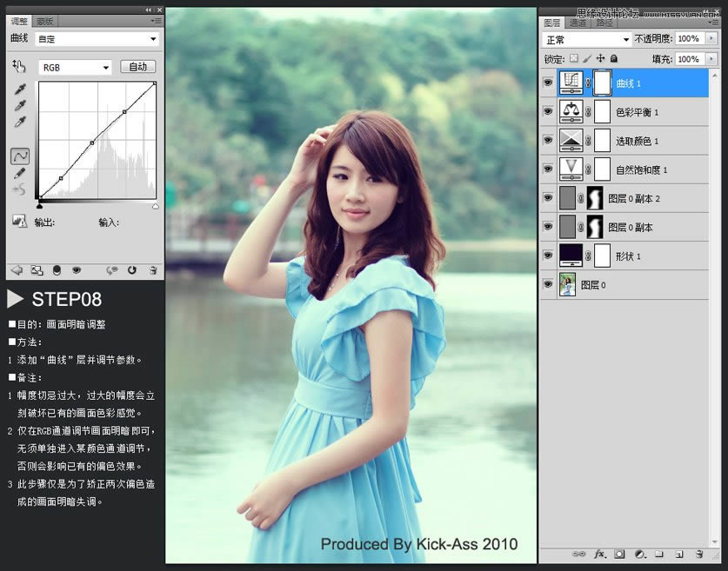Hide the 曲线 1 layer
This screenshot has height=571, width=728.
click(548, 82)
